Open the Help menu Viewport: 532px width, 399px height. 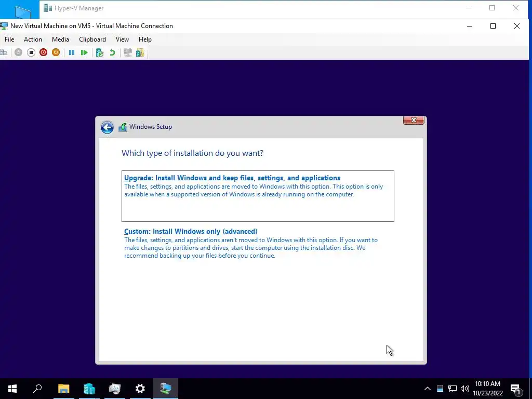point(145,39)
